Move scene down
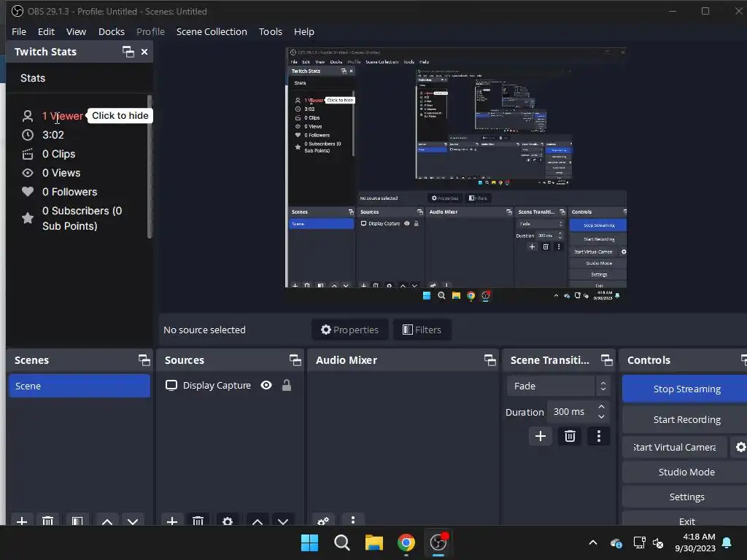 (x=133, y=521)
